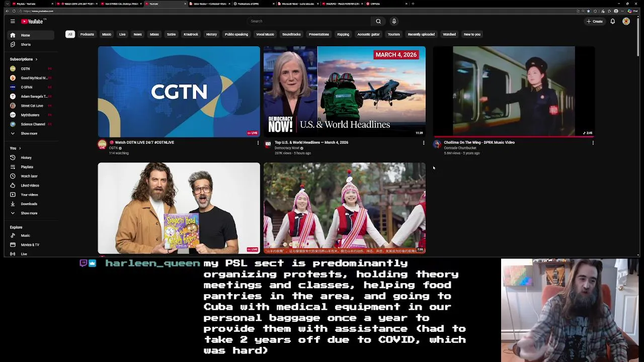Select the Rapping filter chip
This screenshot has height=362, width=644.
click(343, 34)
